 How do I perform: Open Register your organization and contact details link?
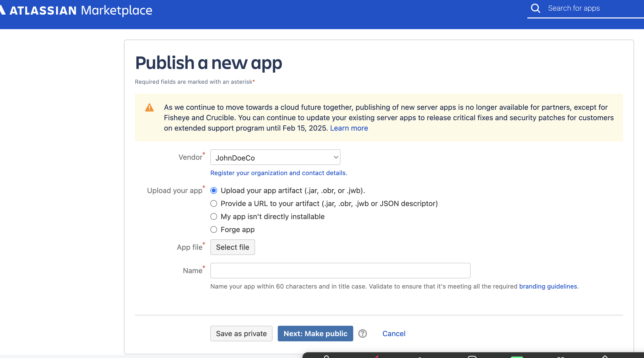pos(279,173)
